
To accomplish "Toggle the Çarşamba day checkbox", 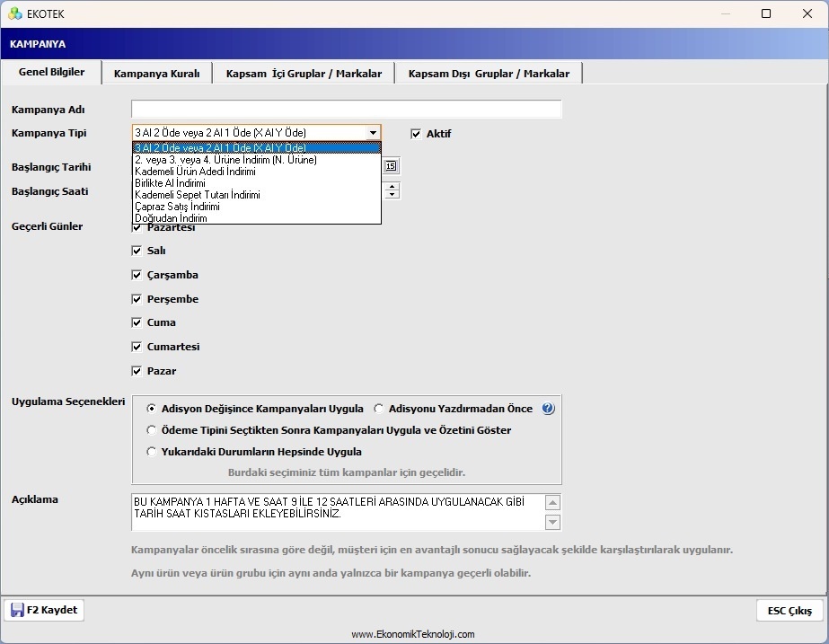I will point(137,275).
